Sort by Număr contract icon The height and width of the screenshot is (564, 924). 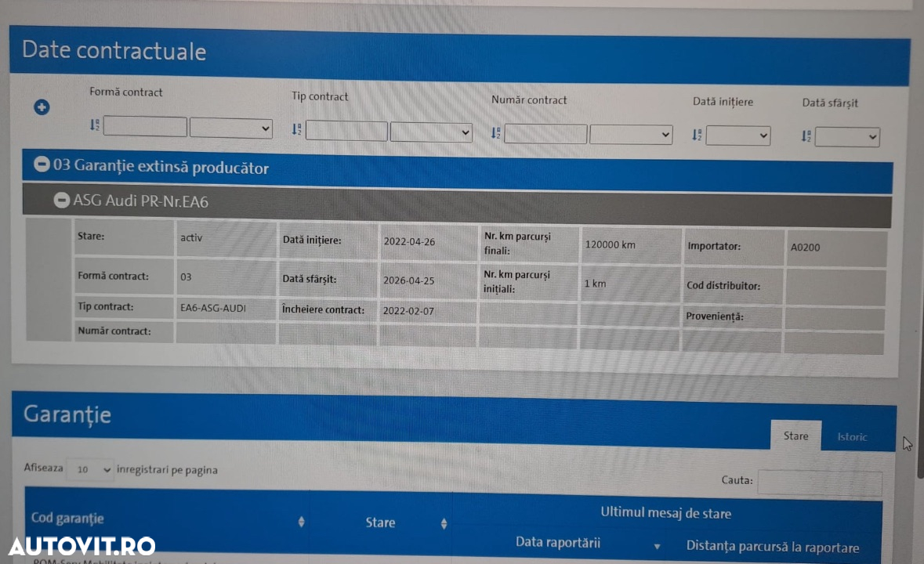coord(495,133)
